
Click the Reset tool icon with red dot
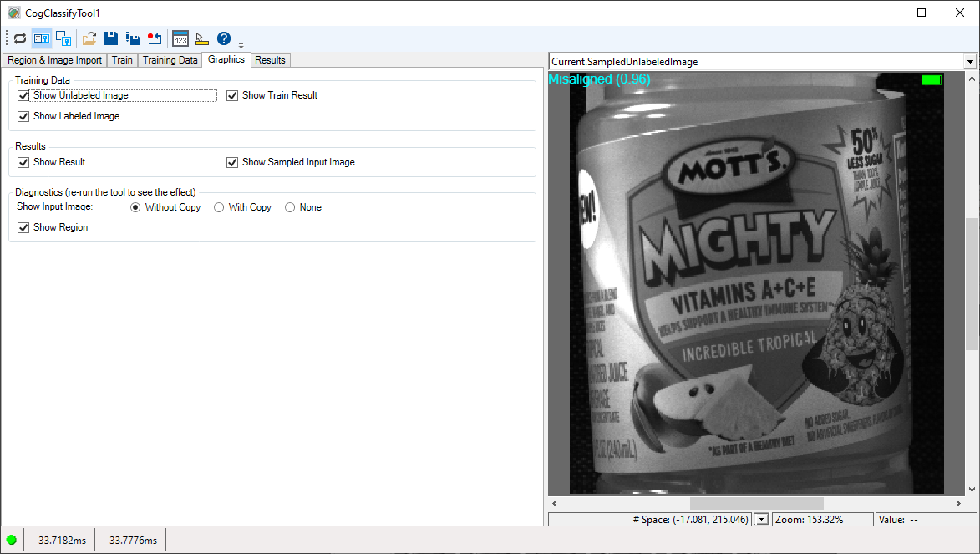[154, 38]
